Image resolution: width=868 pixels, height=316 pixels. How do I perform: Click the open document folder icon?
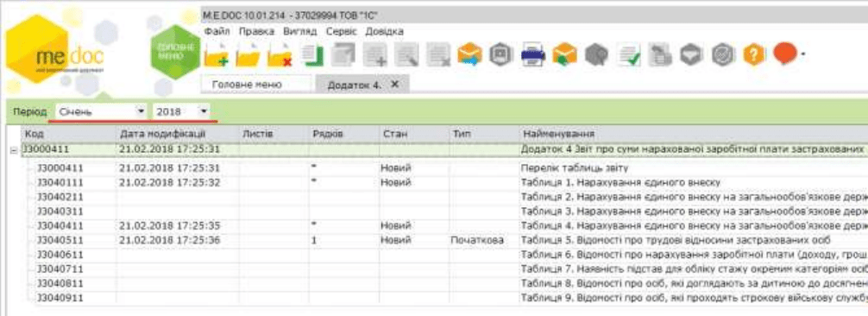tap(248, 56)
